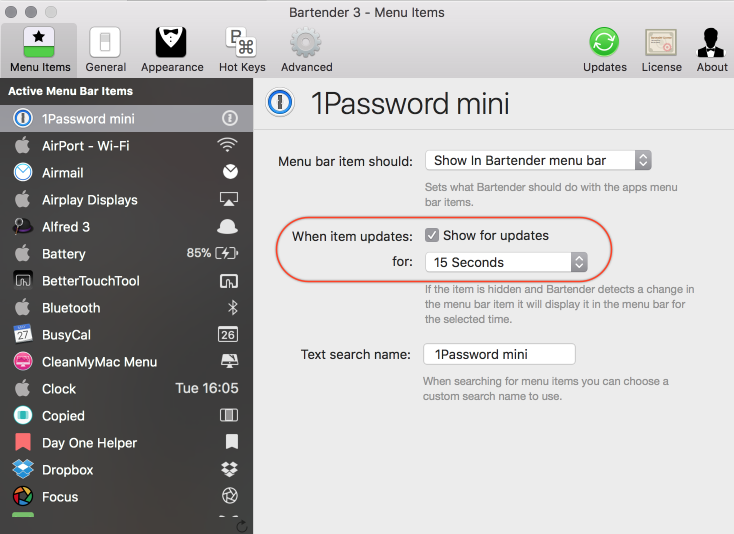Click the Focus aperture status icon
Screen dimensions: 734x534
click(230, 496)
